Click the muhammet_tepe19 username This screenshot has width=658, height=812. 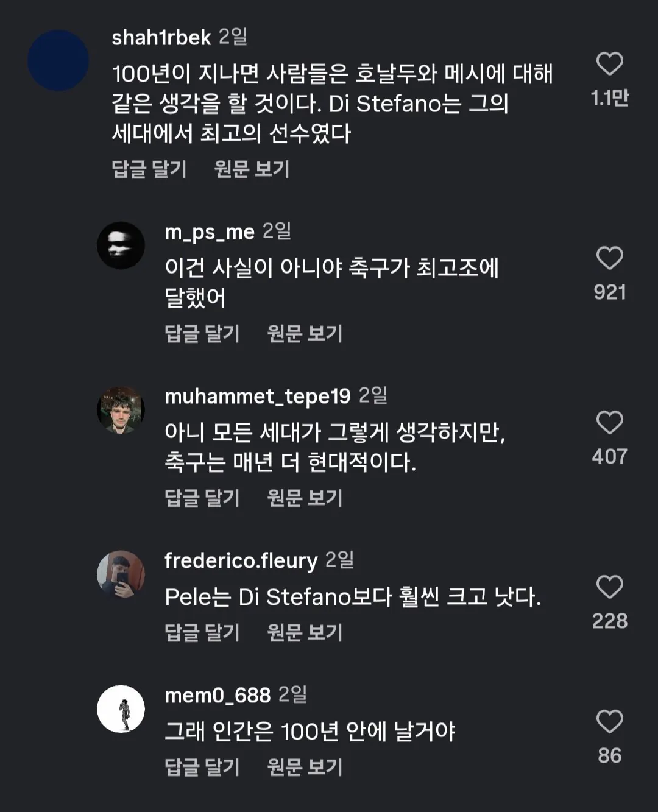click(257, 397)
